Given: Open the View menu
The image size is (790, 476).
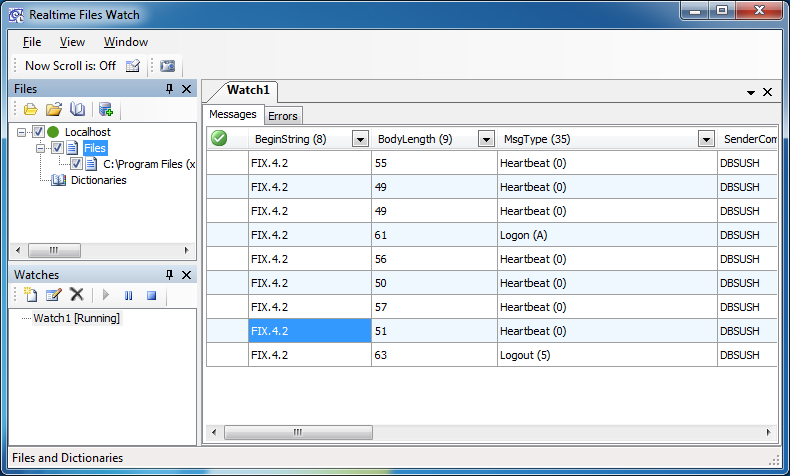Looking at the screenshot, I should [x=72, y=42].
